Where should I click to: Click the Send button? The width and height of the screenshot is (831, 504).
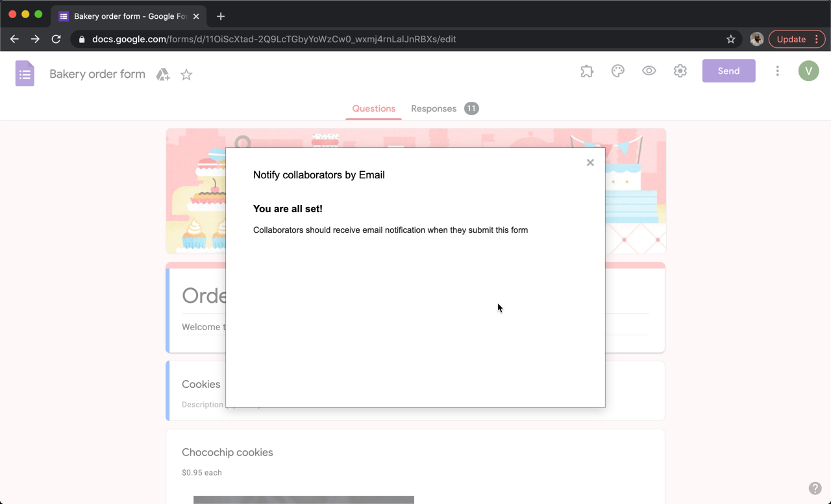pyautogui.click(x=728, y=71)
